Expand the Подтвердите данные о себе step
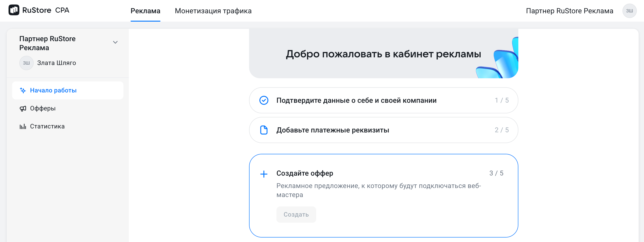644x242 pixels. pyautogui.click(x=383, y=101)
